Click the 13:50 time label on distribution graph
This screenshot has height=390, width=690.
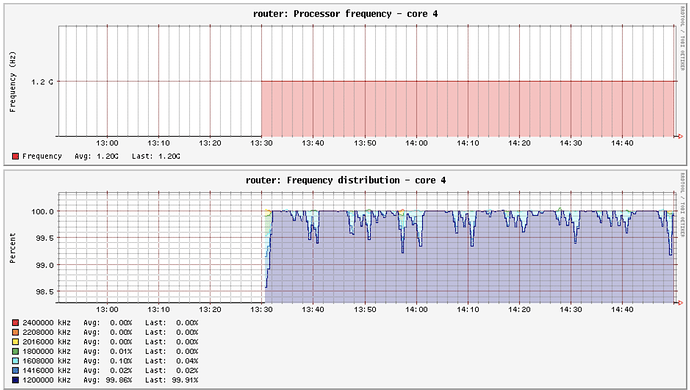[x=365, y=309]
